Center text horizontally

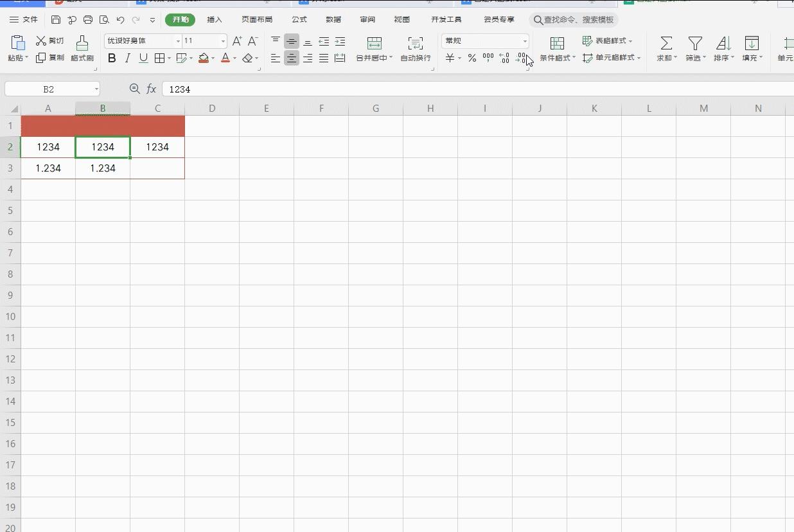[292, 58]
